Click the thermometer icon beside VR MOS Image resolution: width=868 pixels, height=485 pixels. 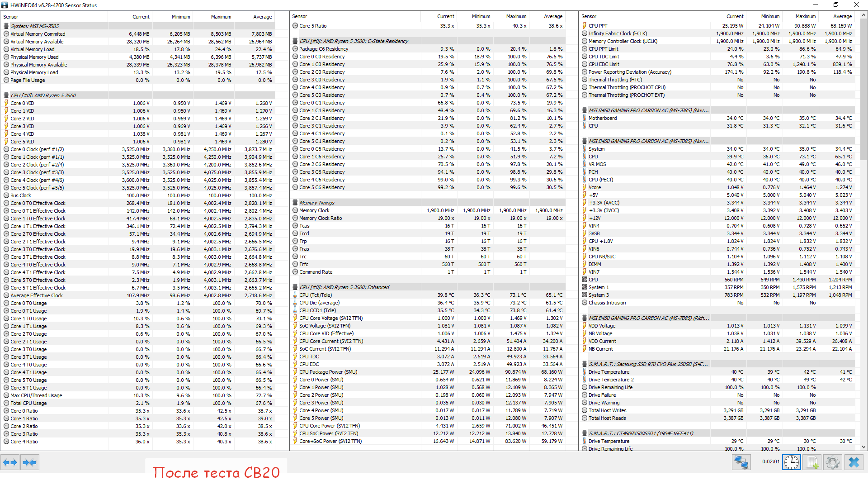[x=585, y=164]
